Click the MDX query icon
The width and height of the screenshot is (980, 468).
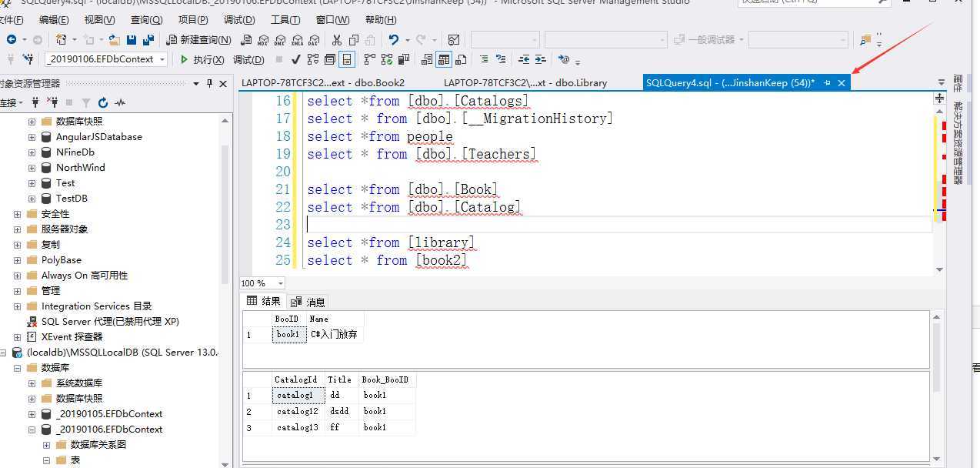click(x=263, y=40)
